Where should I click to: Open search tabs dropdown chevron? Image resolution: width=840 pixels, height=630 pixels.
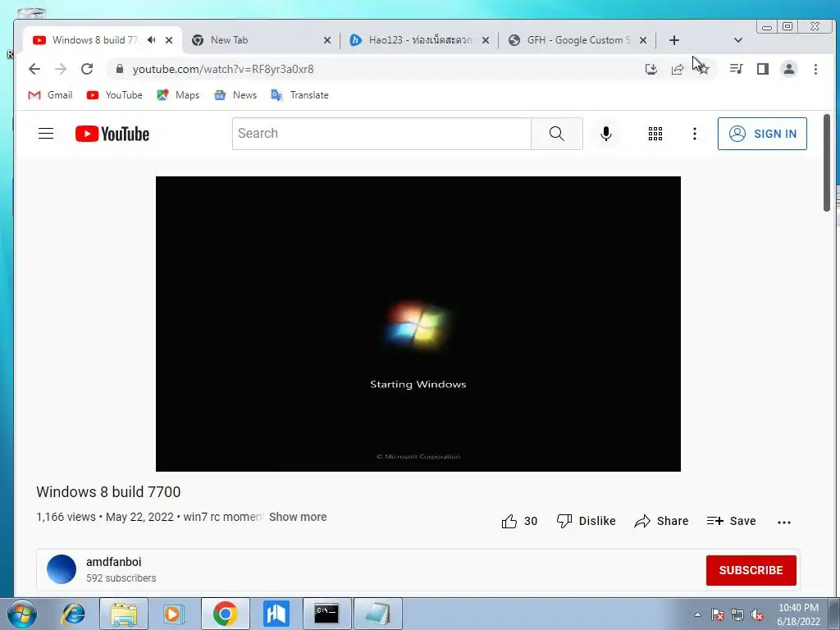(x=737, y=40)
